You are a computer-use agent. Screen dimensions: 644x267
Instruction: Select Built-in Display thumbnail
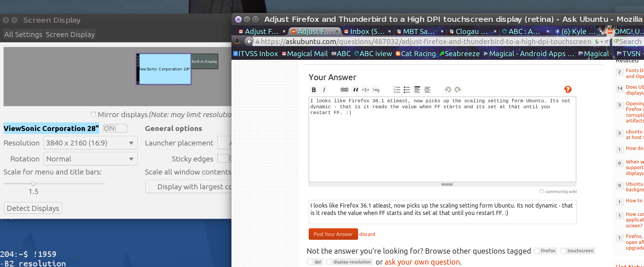point(205,62)
